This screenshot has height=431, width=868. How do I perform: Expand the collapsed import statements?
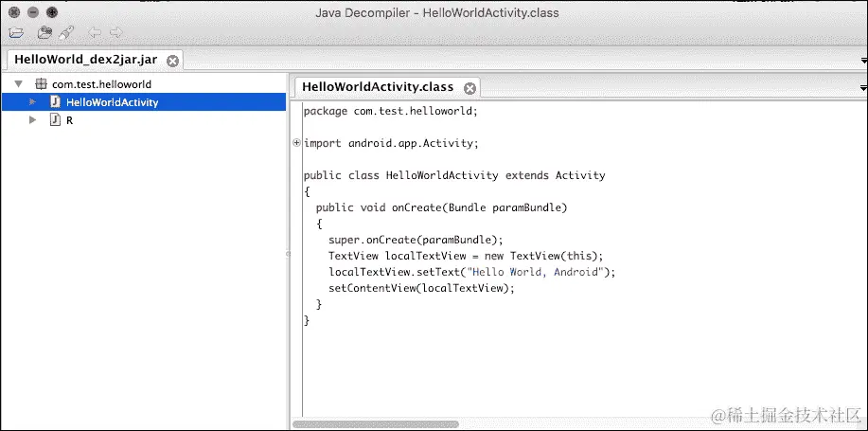tap(296, 143)
